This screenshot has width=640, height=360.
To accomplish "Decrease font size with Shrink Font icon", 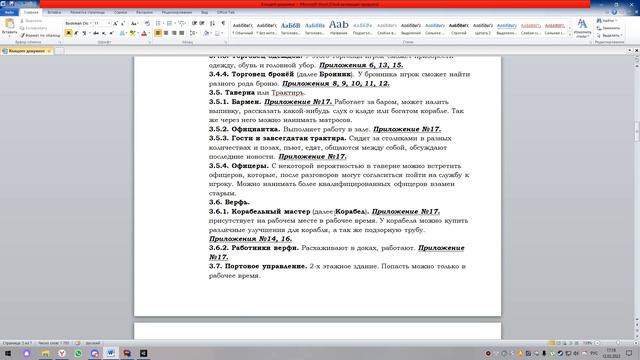I will pyautogui.click(x=123, y=24).
